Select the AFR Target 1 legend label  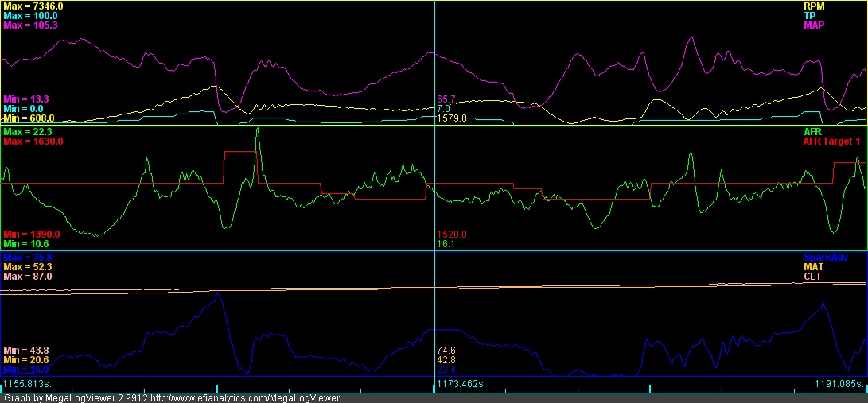click(x=831, y=141)
